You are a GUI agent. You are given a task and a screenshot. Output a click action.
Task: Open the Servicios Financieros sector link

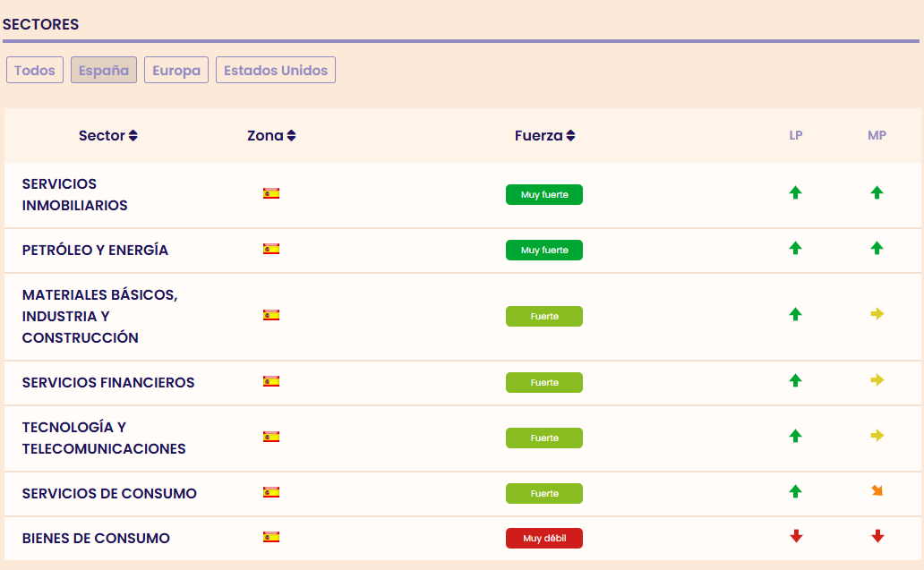point(108,383)
